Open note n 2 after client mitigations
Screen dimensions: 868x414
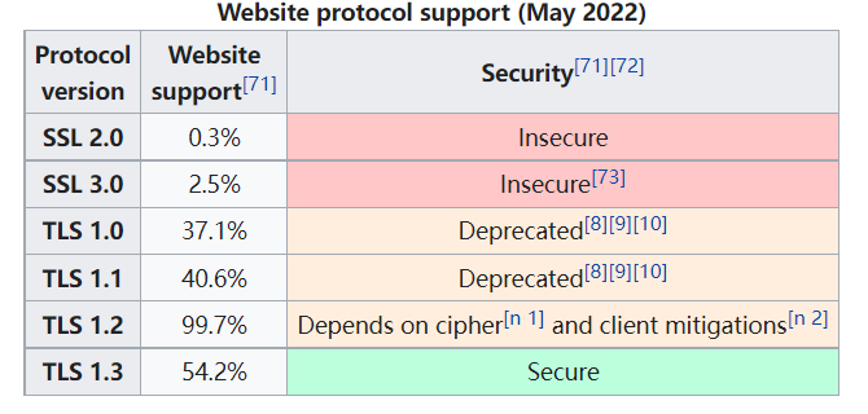tap(808, 319)
